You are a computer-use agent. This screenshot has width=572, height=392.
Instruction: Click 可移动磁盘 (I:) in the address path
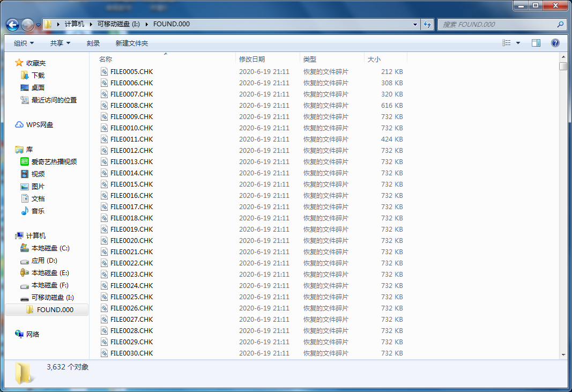[x=118, y=24]
